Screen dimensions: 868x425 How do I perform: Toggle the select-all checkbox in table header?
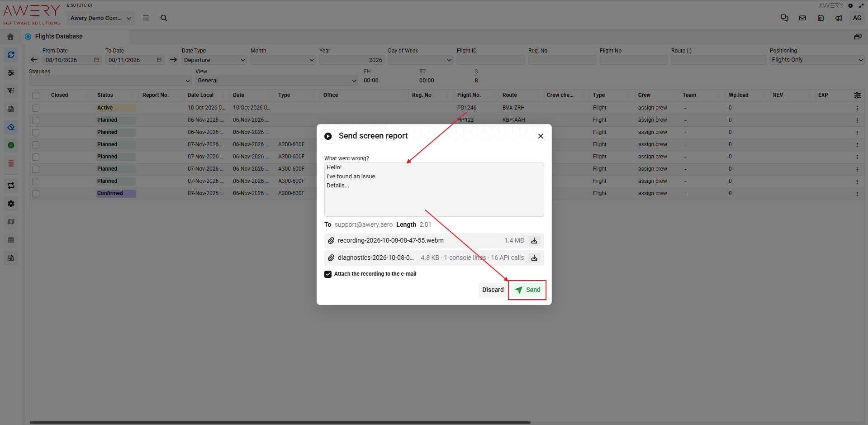click(36, 96)
